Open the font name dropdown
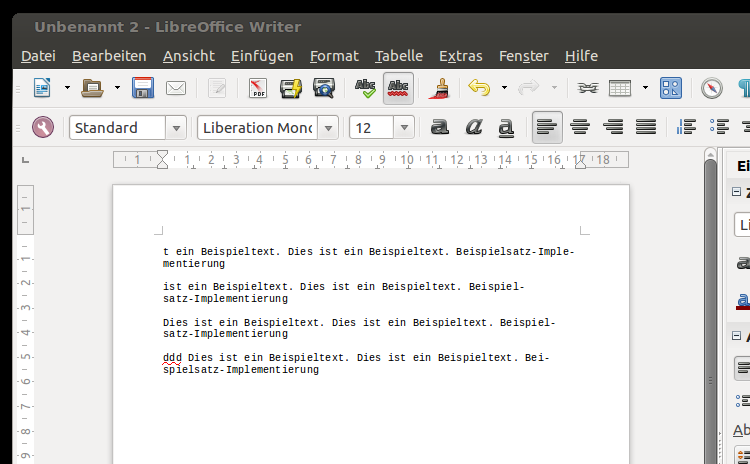The width and height of the screenshot is (750, 464). coord(328,128)
